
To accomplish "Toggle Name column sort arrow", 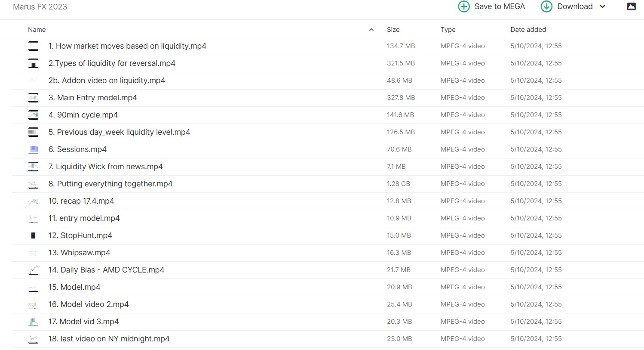I will [371, 30].
